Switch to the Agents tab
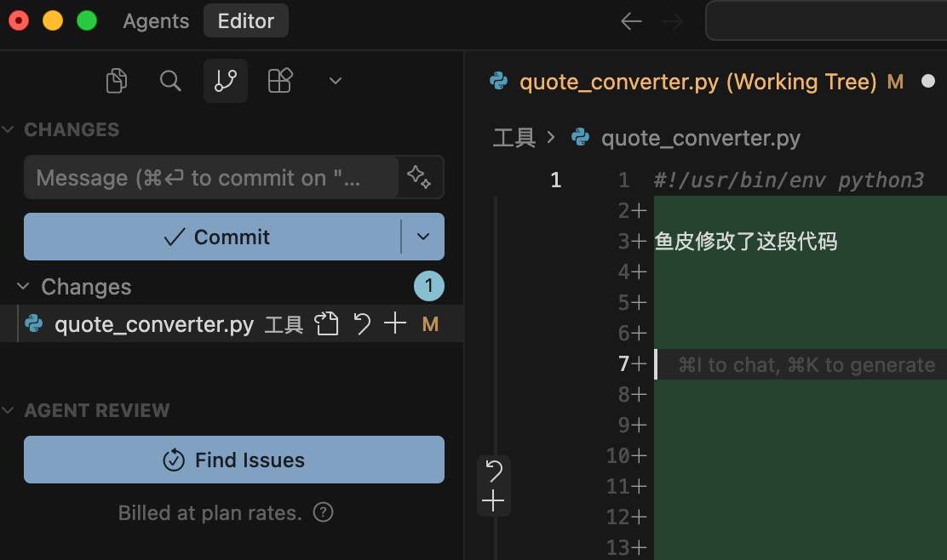This screenshot has width=947, height=560. (x=156, y=21)
